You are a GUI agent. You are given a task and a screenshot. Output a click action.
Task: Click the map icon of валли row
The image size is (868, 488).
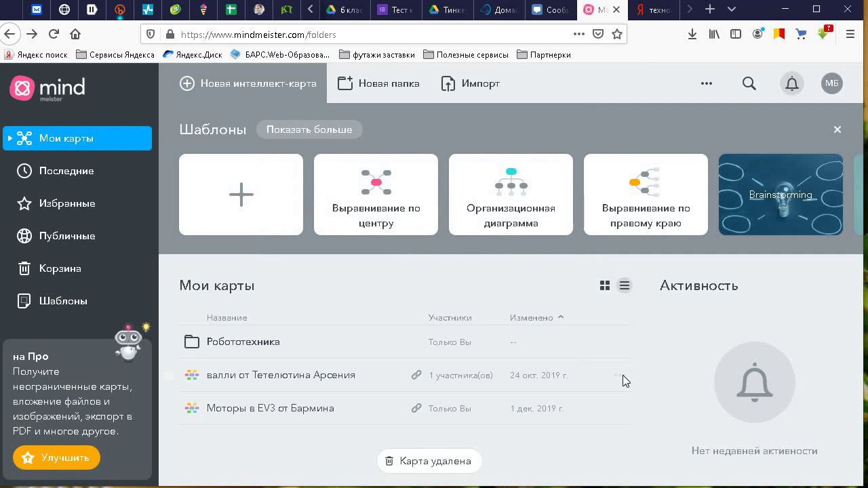tap(192, 375)
